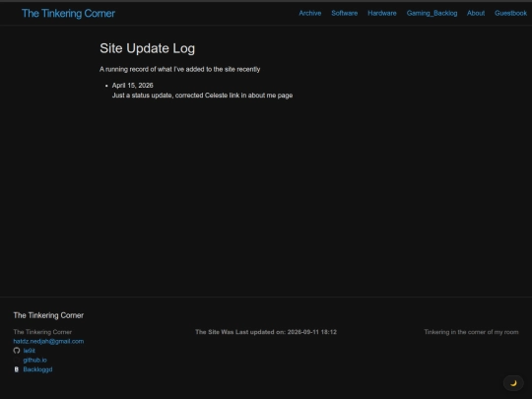Viewport: 532px width, 399px height.
Task: Open the github.io footer link
Action: tap(34, 360)
